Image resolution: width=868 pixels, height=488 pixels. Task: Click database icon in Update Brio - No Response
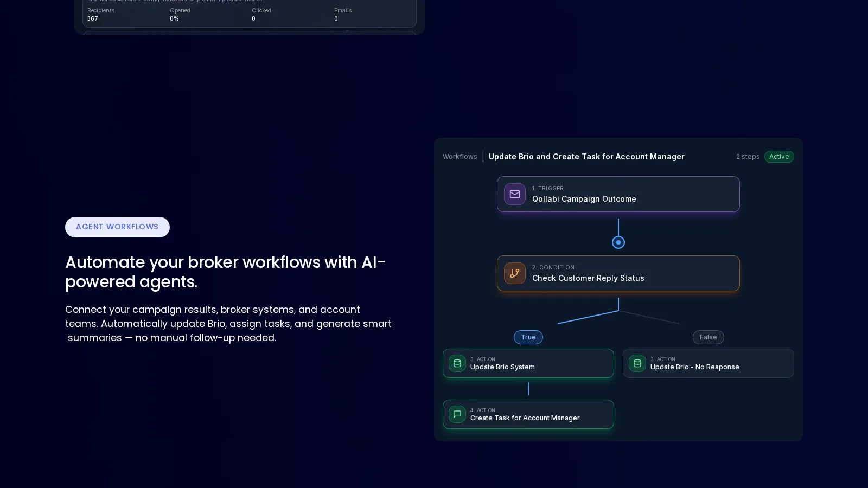(x=637, y=363)
